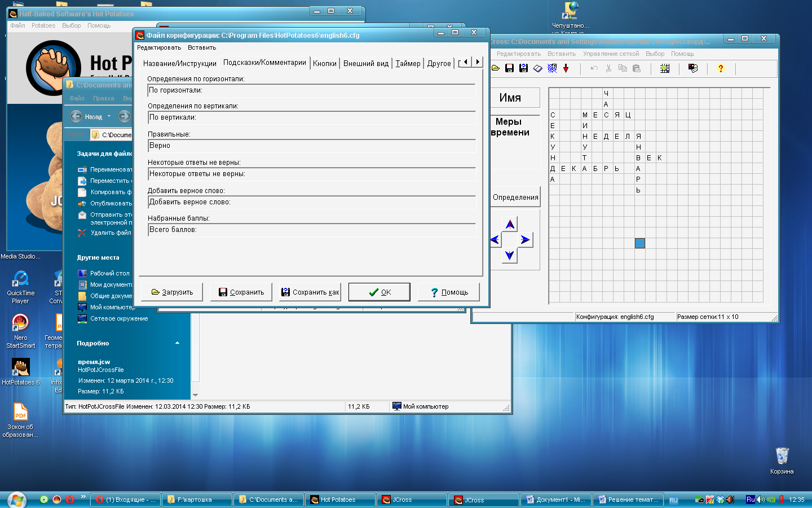Click the configuration screen icon in JCross
Image resolution: width=812 pixels, height=508 pixels.
pyautogui.click(x=693, y=68)
